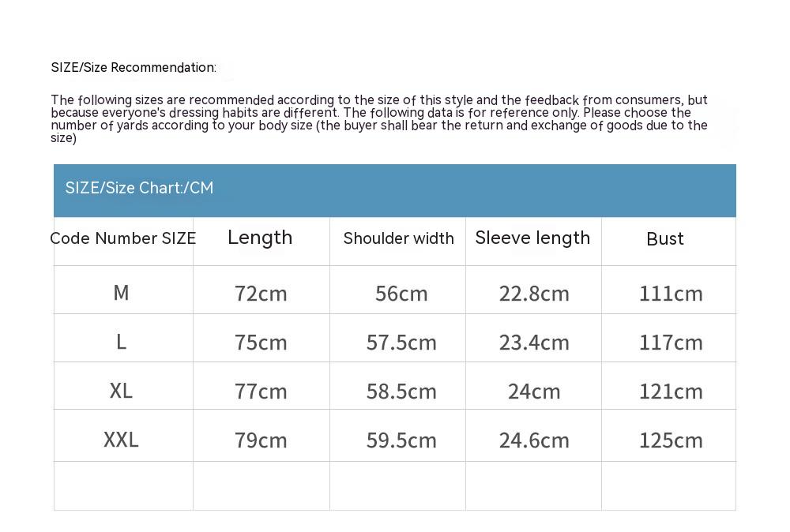Select the 79cm length cell
This screenshot has width=790, height=532.
(x=261, y=440)
